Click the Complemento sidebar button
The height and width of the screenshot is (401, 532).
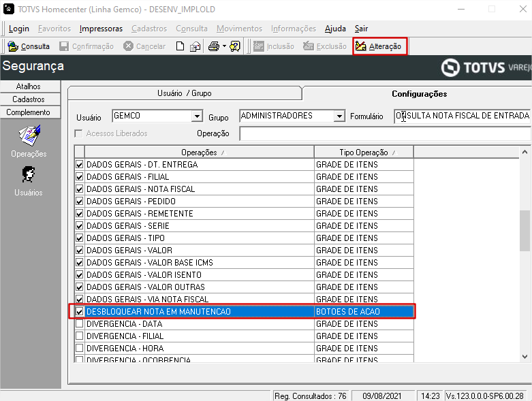coord(30,112)
